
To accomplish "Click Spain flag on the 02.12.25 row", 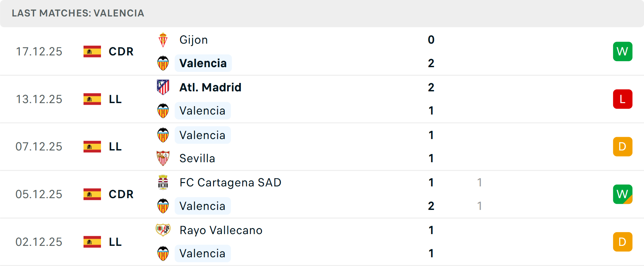I will 92,242.
